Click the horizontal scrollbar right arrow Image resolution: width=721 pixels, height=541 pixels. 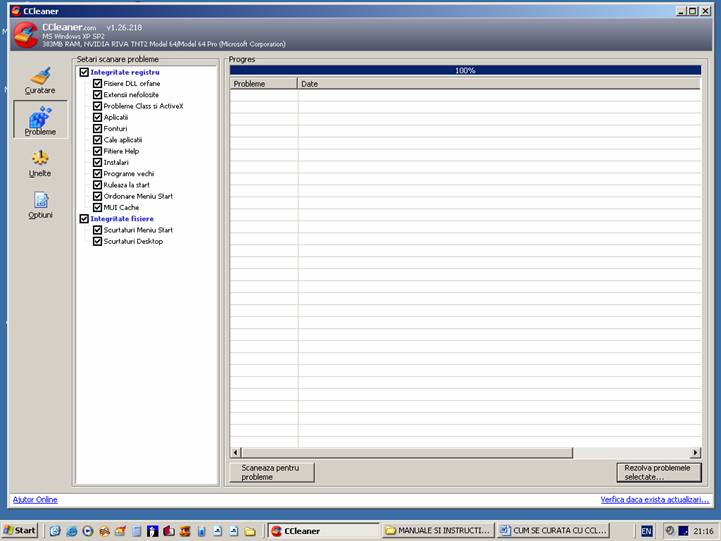(695, 453)
